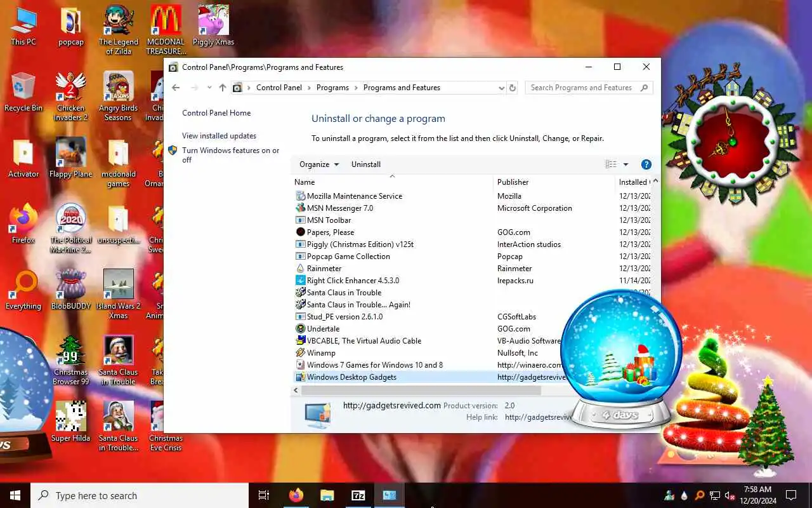Launch The Political Machine 2020 shortcut

[71, 228]
